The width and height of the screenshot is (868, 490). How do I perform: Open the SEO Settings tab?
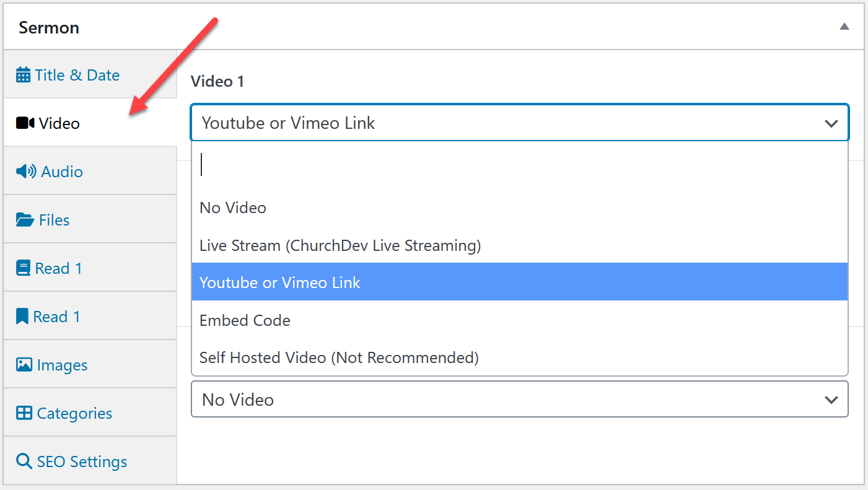click(82, 462)
